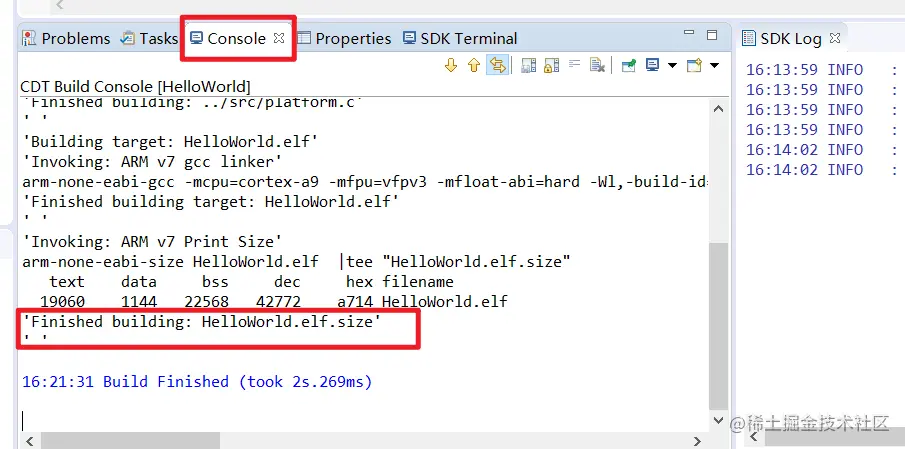Expand the Open Console dropdown arrow
The image size is (905, 449).
(715, 65)
